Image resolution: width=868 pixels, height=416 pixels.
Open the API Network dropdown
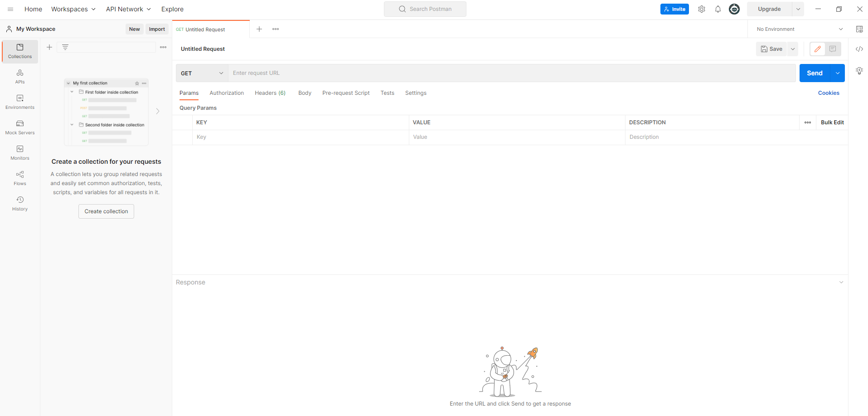coord(128,9)
